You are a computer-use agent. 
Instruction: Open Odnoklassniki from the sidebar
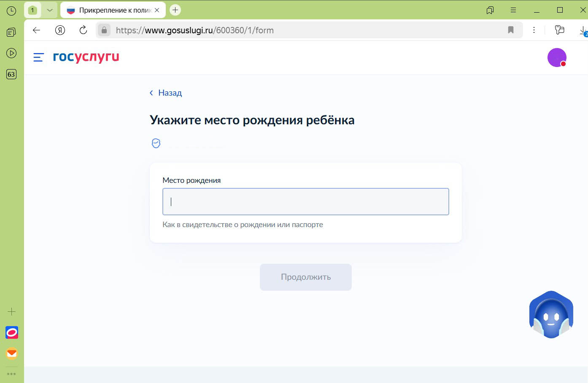[11, 332]
